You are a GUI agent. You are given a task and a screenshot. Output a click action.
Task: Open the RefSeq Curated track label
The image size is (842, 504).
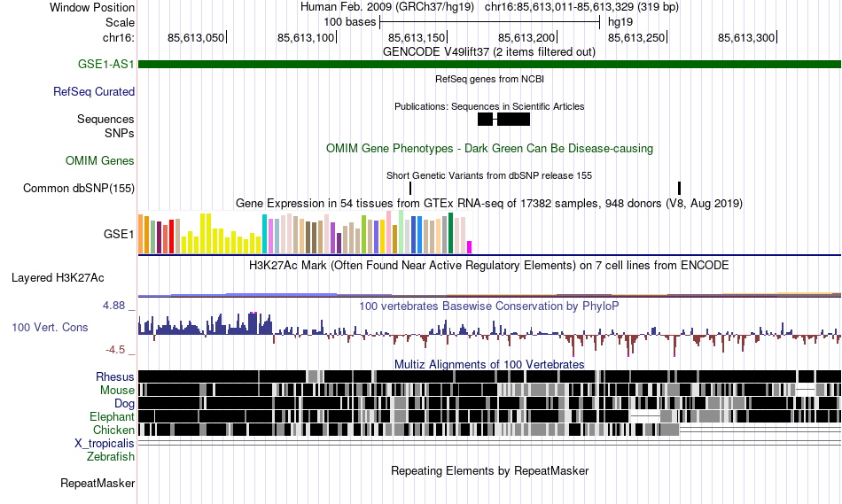[94, 92]
